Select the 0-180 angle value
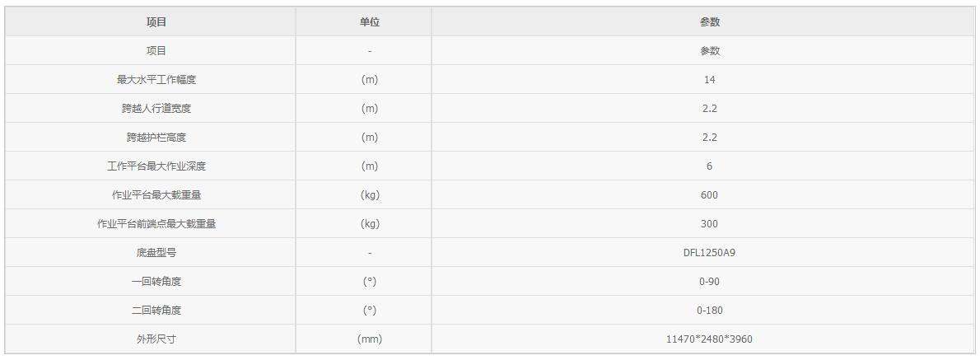Viewport: 980px width, 360px height. point(709,311)
